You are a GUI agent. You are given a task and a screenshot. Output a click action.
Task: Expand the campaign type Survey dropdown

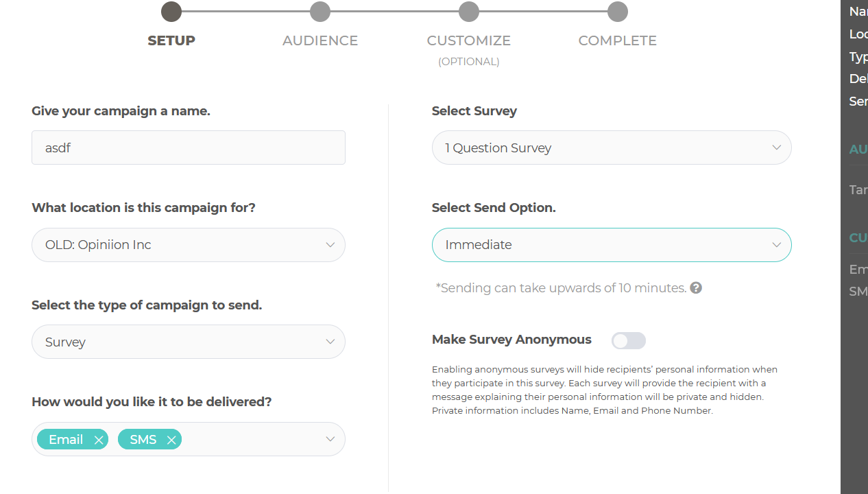pos(189,342)
